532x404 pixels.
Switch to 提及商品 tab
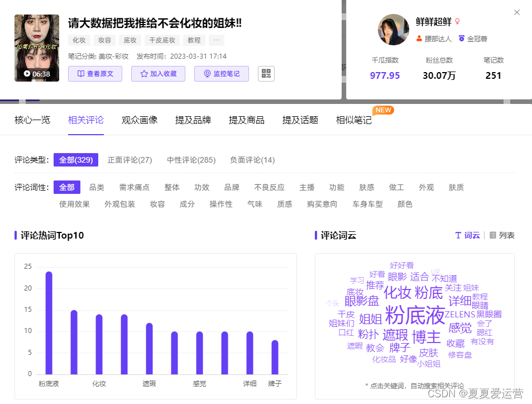coord(247,120)
